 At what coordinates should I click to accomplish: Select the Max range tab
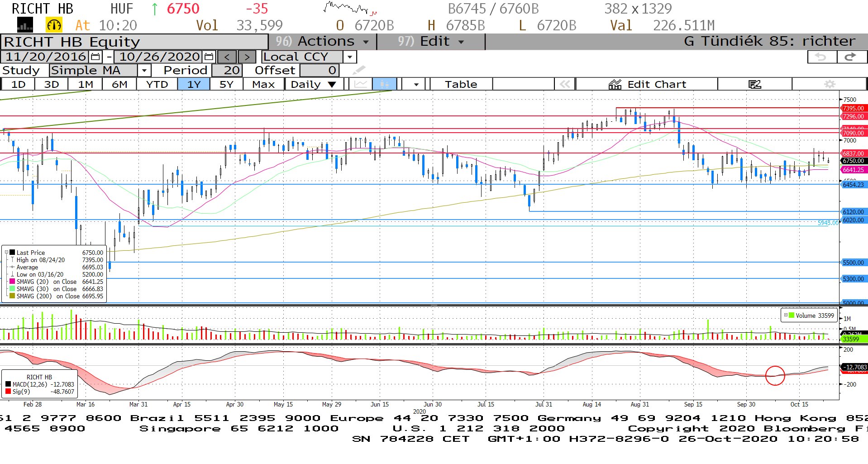(x=263, y=84)
